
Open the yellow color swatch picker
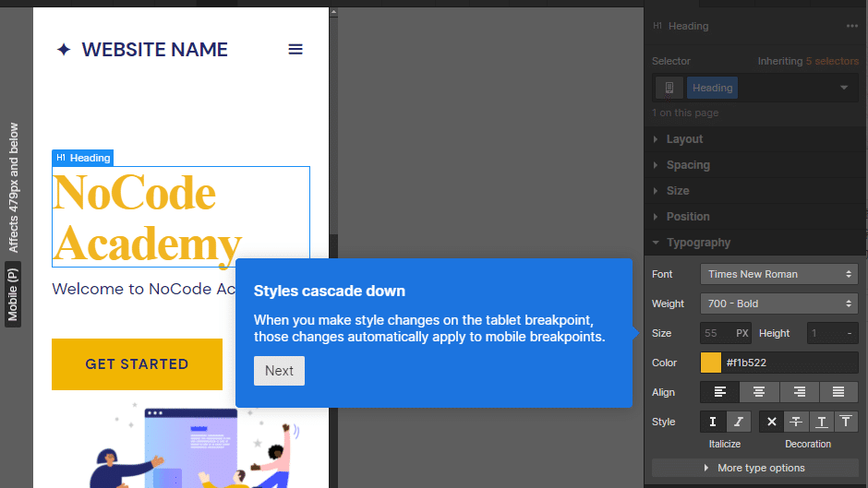(711, 363)
